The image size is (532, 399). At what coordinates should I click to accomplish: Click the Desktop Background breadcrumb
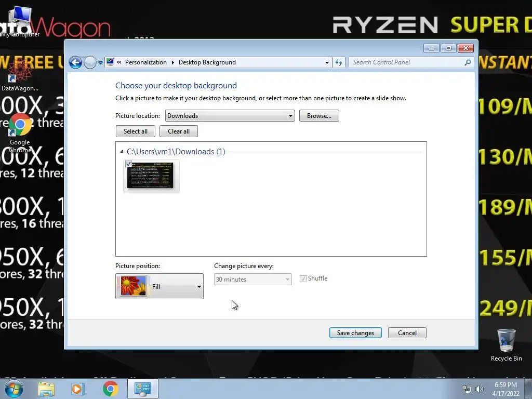point(207,62)
